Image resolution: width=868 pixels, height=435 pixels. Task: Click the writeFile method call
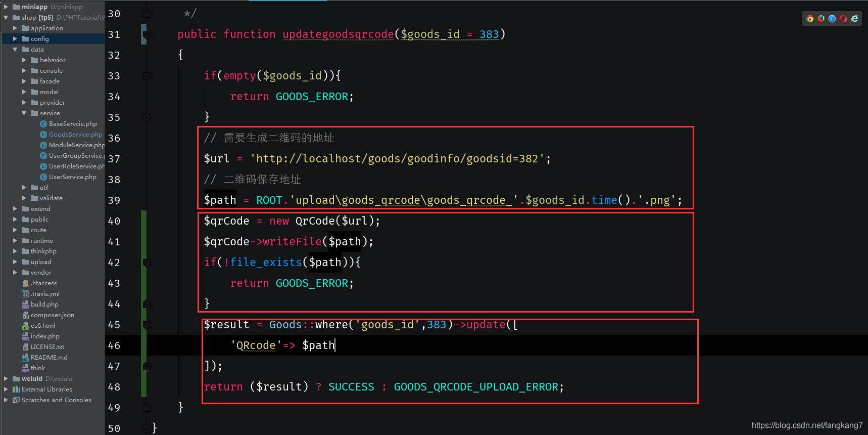coord(292,242)
